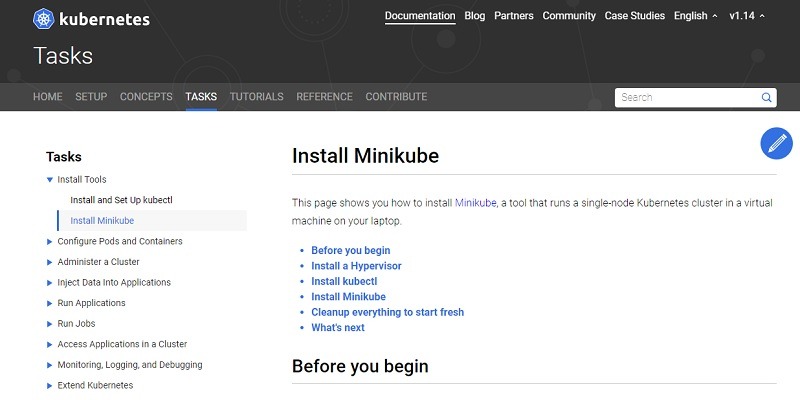Expand the Extend Kubernetes arrow
800x400 pixels.
[49, 386]
